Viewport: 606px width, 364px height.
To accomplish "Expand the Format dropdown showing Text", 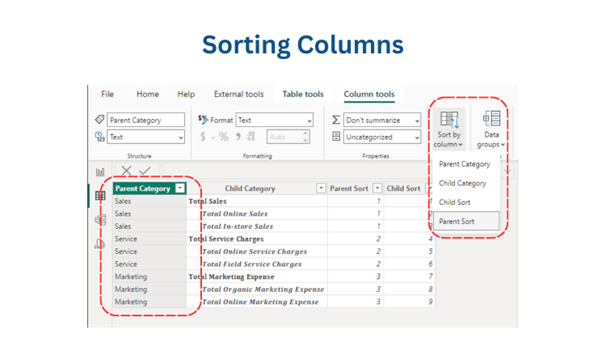I will (x=274, y=120).
